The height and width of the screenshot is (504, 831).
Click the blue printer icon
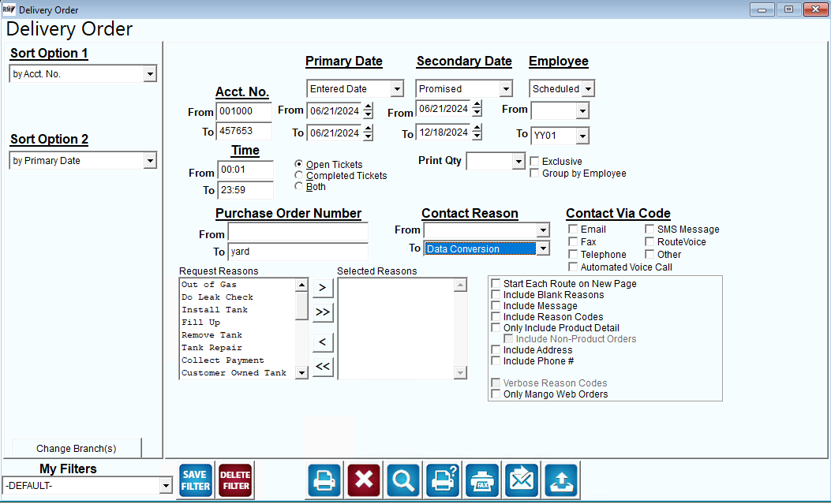tap(324, 480)
